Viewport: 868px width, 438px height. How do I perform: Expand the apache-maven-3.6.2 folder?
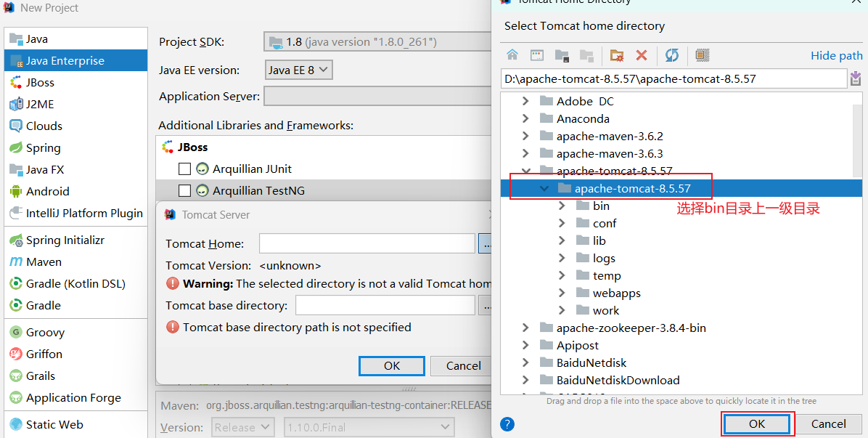(x=526, y=137)
